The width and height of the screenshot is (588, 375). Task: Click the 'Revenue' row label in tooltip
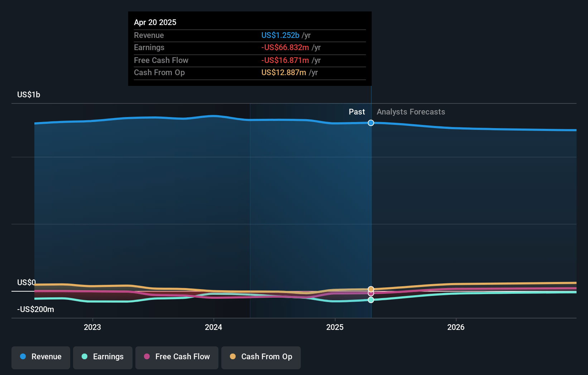(x=149, y=35)
